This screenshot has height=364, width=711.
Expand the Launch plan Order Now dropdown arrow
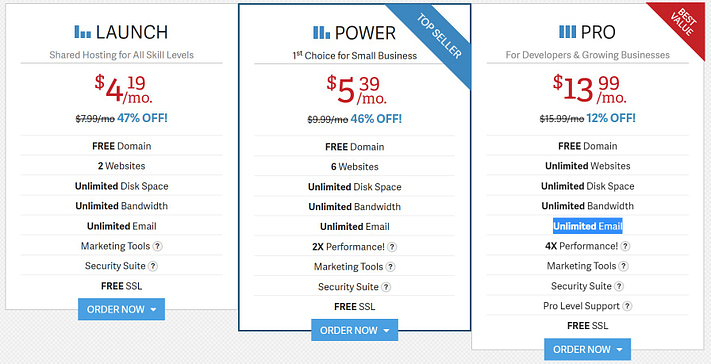click(153, 310)
